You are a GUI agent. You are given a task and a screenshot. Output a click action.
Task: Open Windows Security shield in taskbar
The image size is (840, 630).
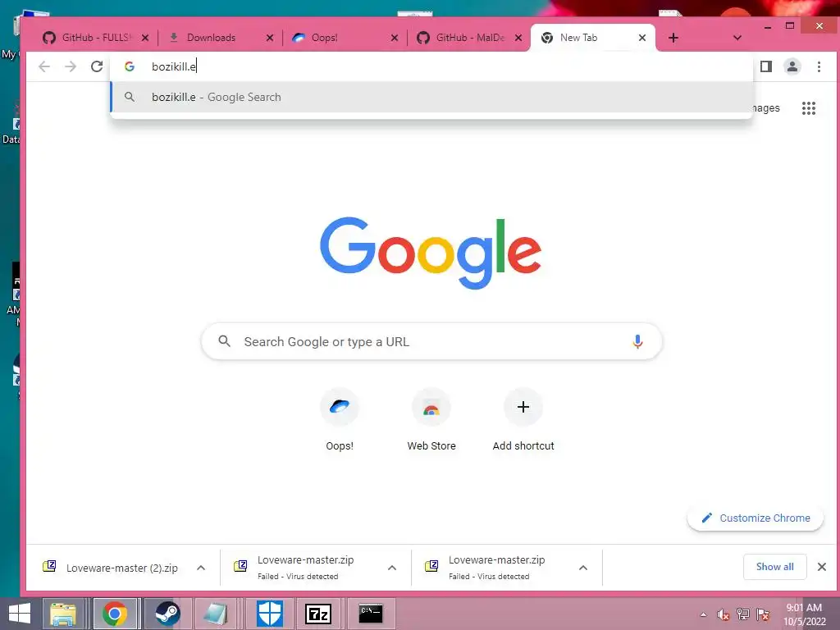[269, 614]
